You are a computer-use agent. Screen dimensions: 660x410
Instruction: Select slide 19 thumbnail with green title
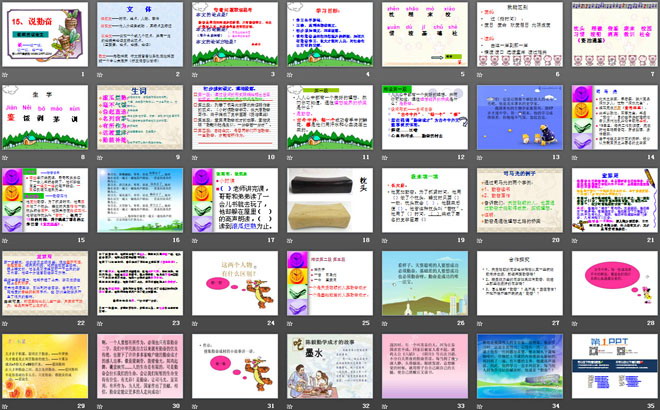point(425,200)
